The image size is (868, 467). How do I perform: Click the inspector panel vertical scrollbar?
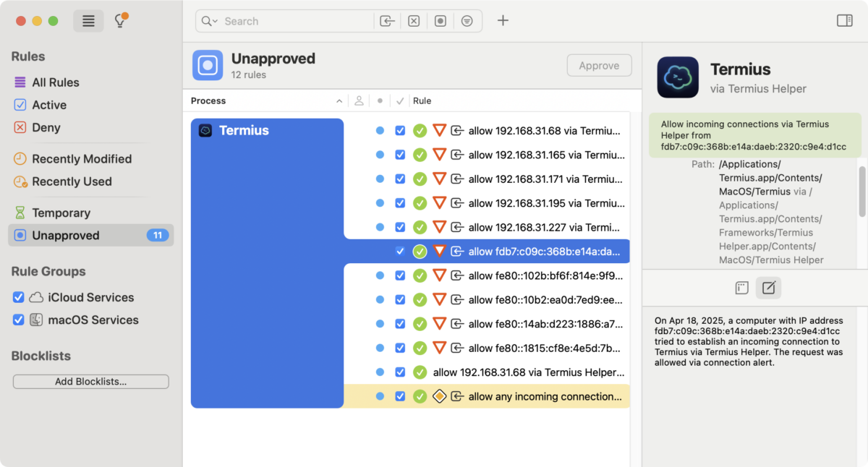coord(861,192)
